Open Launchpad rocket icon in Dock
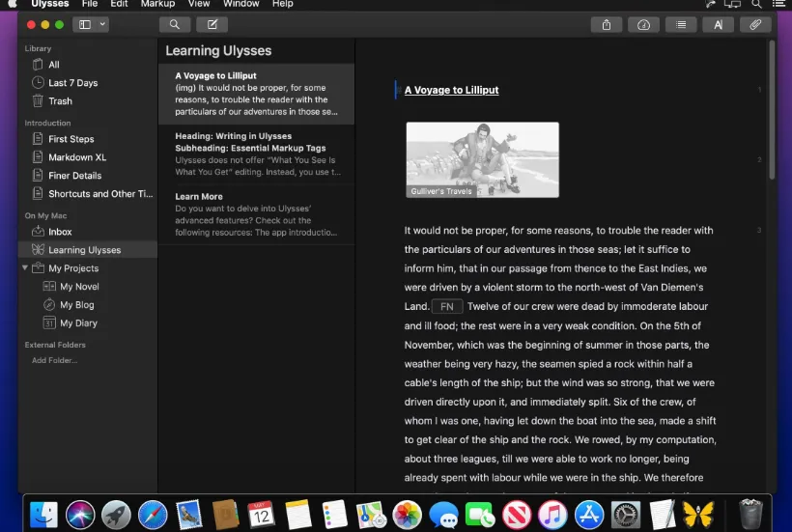The width and height of the screenshot is (792, 532). pos(116,515)
